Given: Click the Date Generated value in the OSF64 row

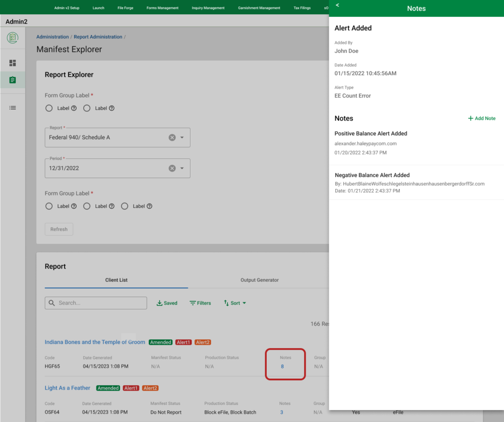Looking at the screenshot, I should click(x=105, y=412).
